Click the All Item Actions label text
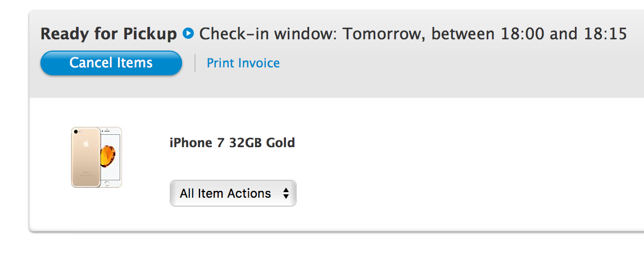This screenshot has width=644, height=255. click(x=225, y=193)
